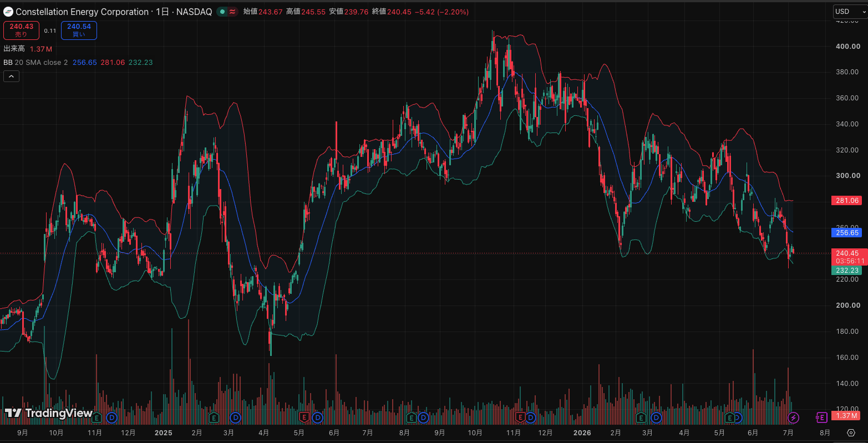This screenshot has width=868, height=443.
Task: Open red earnings E marker above second 11月
Action: coord(520,417)
